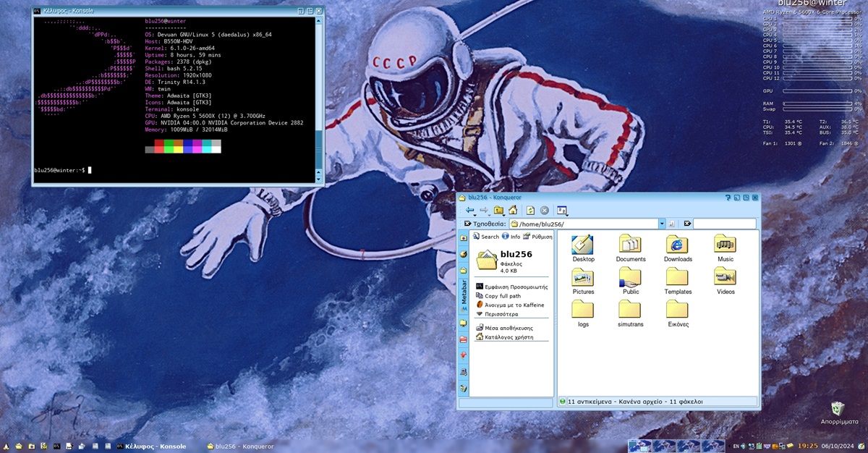Click the Up navigation icon in Konqueror
The height and width of the screenshot is (453, 868).
[x=498, y=210]
